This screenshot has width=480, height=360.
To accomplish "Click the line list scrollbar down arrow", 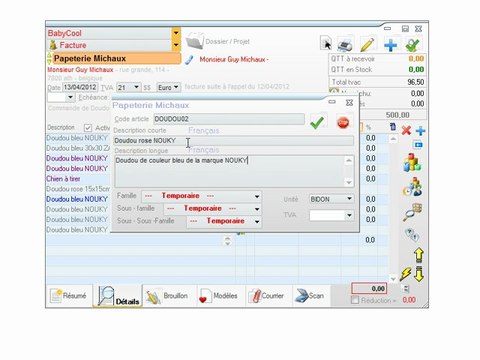I will pyautogui.click(x=393, y=278).
